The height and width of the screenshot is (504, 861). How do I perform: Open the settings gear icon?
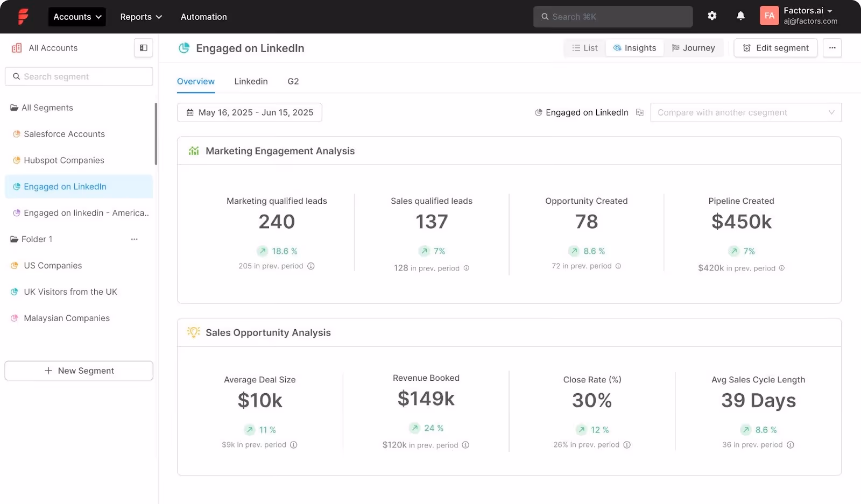[x=712, y=16]
